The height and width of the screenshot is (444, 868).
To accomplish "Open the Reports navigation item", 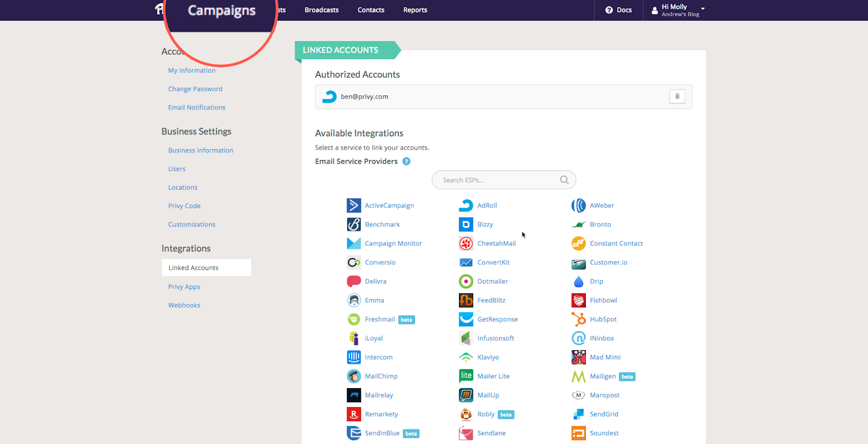I will click(415, 10).
